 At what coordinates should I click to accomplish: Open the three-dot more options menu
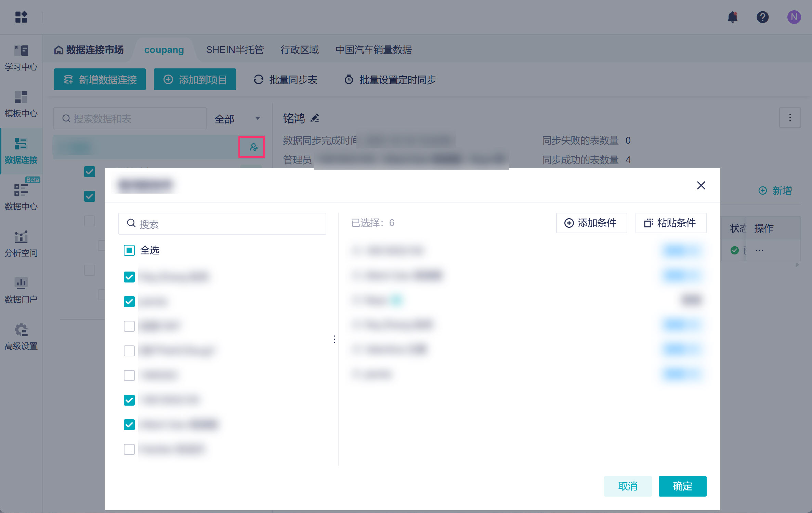790,118
